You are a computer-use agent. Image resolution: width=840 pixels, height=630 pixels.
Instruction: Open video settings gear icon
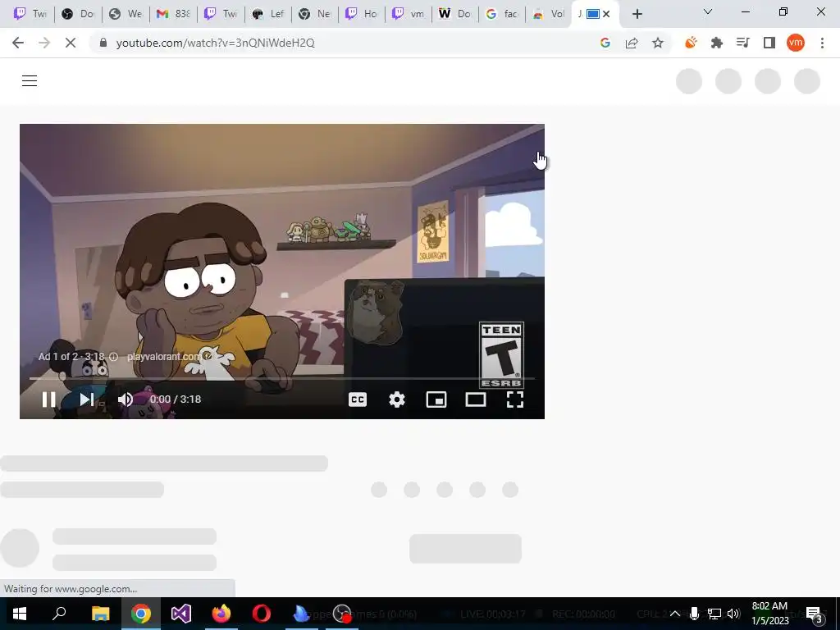(397, 399)
